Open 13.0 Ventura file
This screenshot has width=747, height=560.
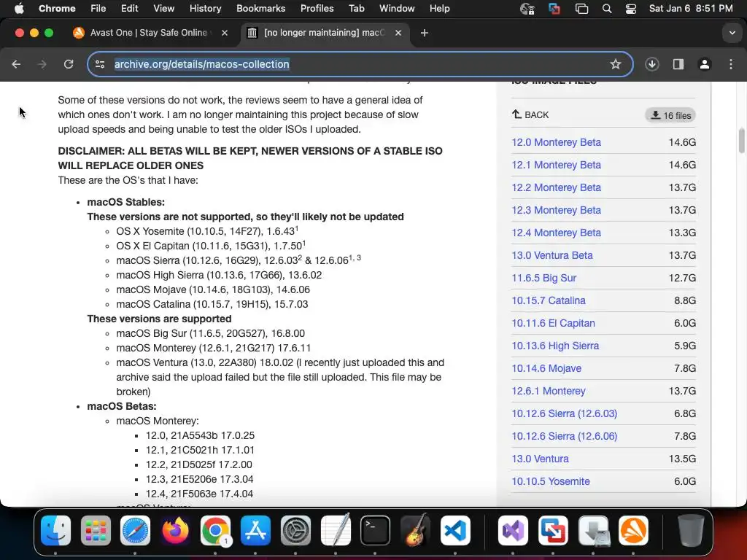(541, 459)
